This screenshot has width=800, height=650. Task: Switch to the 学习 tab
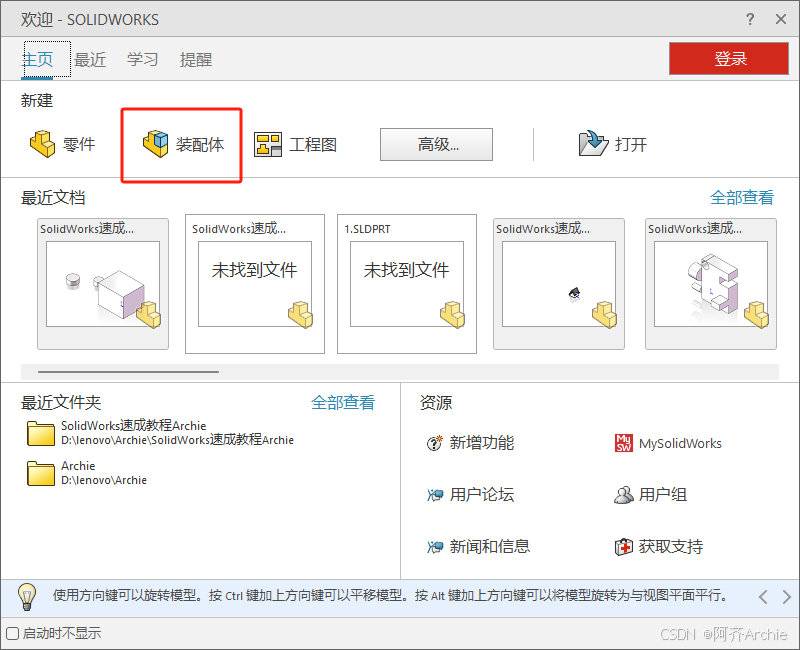[142, 60]
